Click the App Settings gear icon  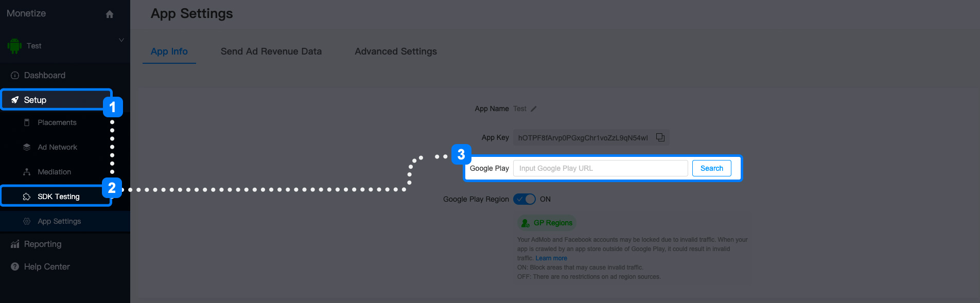coord(27,221)
